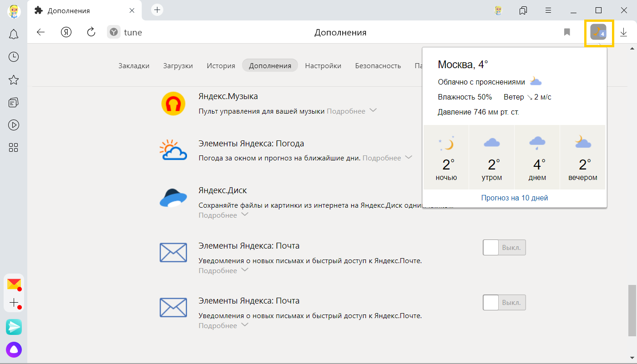
Task: Click Влажность 50% in weather popup
Action: coord(465,97)
